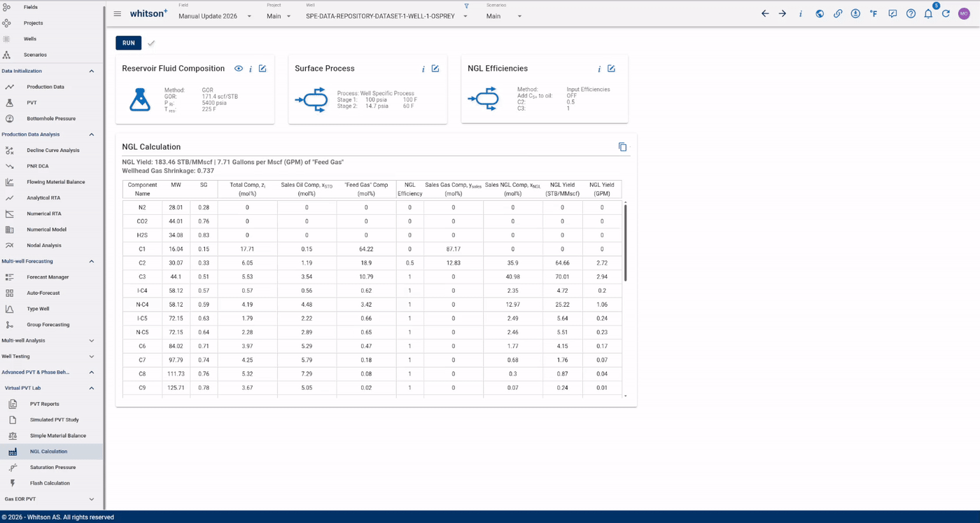Expand the Multi-well Analysis section
The image size is (980, 523).
pyautogui.click(x=92, y=340)
